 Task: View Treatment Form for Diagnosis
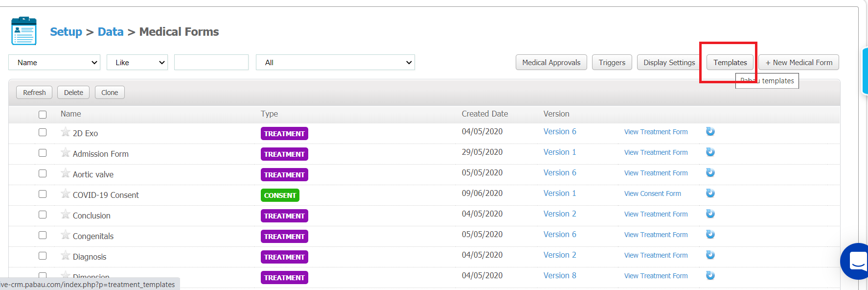[656, 255]
